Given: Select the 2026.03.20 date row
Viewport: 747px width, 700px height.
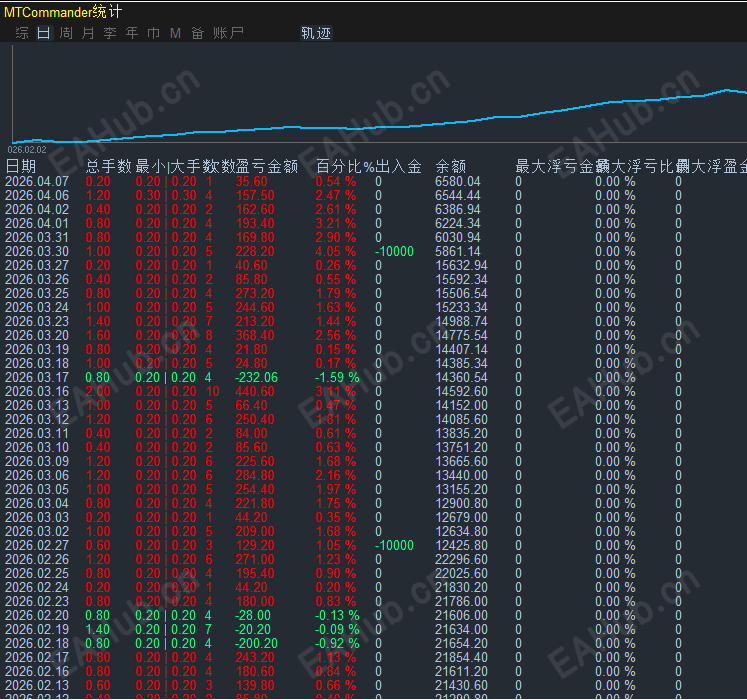Looking at the screenshot, I should tap(37, 335).
